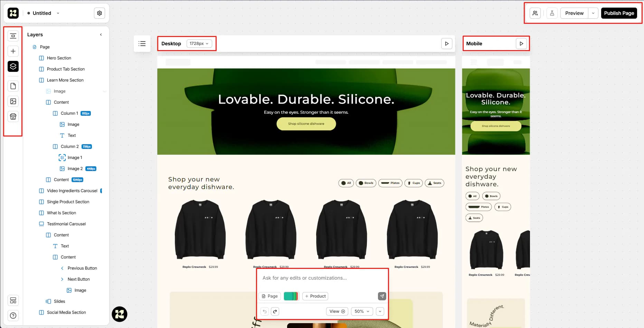Click Publish Page button

click(x=619, y=13)
